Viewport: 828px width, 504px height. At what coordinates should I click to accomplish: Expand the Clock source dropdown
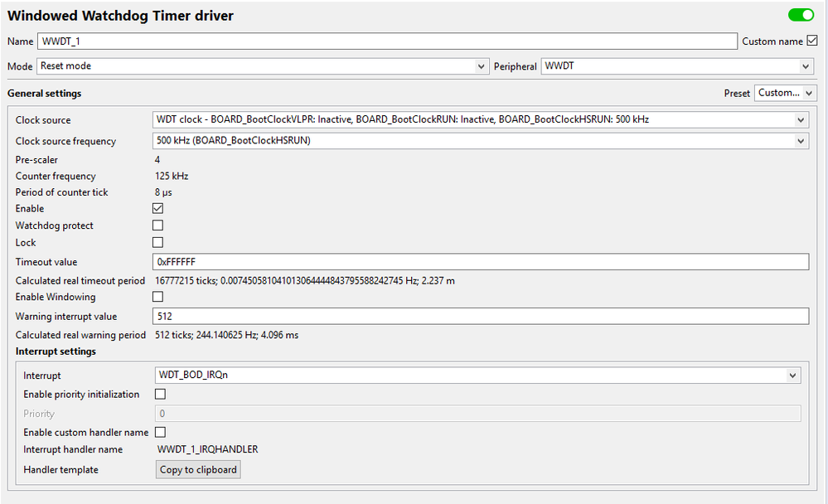click(480, 120)
